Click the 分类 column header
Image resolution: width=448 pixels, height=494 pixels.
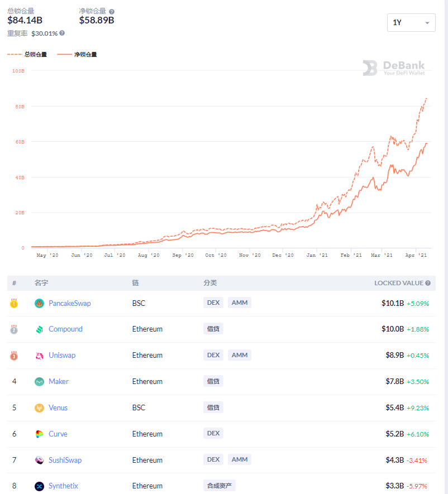210,283
